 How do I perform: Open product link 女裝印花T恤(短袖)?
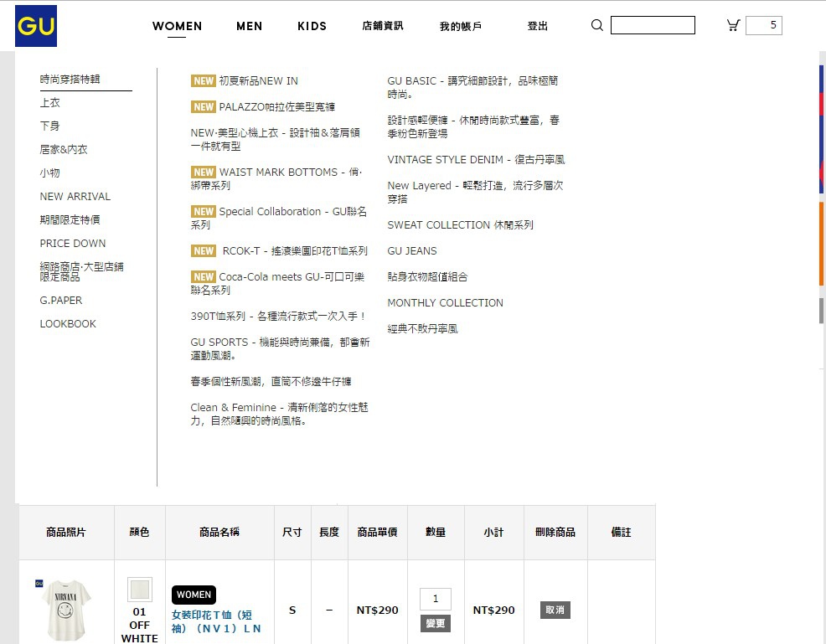click(216, 621)
